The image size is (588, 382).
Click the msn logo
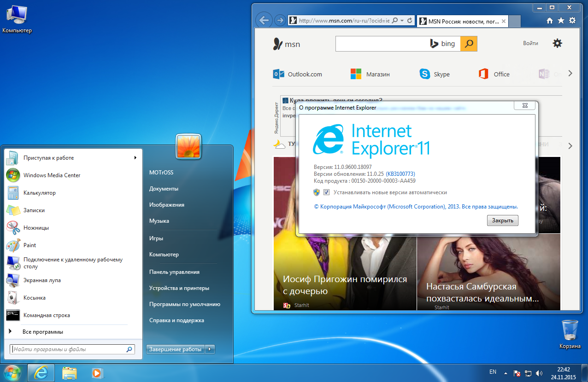click(286, 44)
